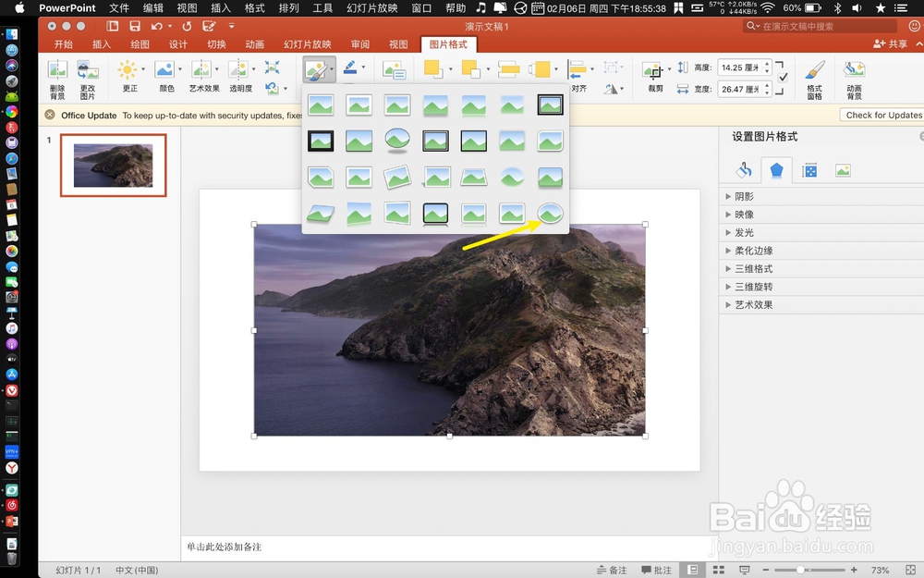
Task: Click the Alt Text icon in the ribbon
Action: click(x=394, y=70)
